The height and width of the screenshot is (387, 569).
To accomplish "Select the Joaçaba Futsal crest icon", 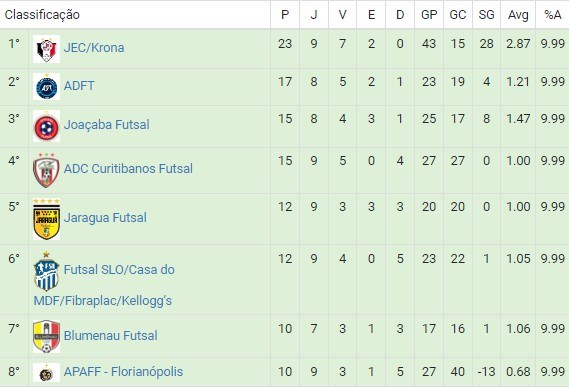I will (46, 126).
